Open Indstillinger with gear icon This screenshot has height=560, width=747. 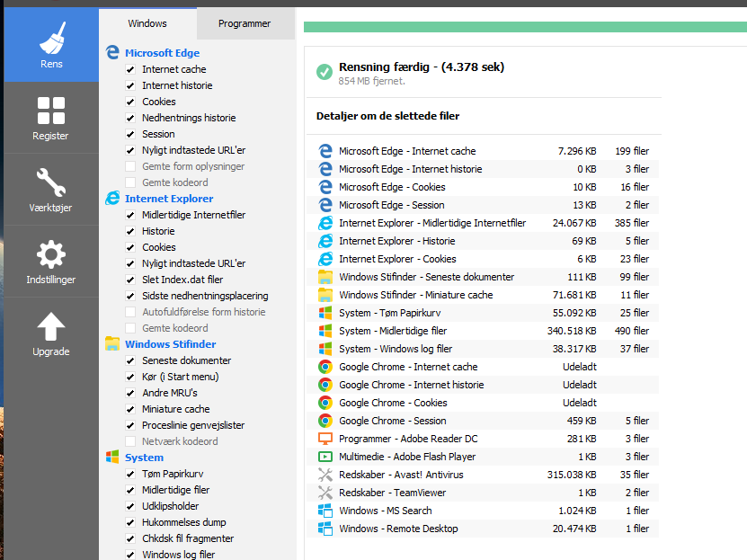point(50,262)
